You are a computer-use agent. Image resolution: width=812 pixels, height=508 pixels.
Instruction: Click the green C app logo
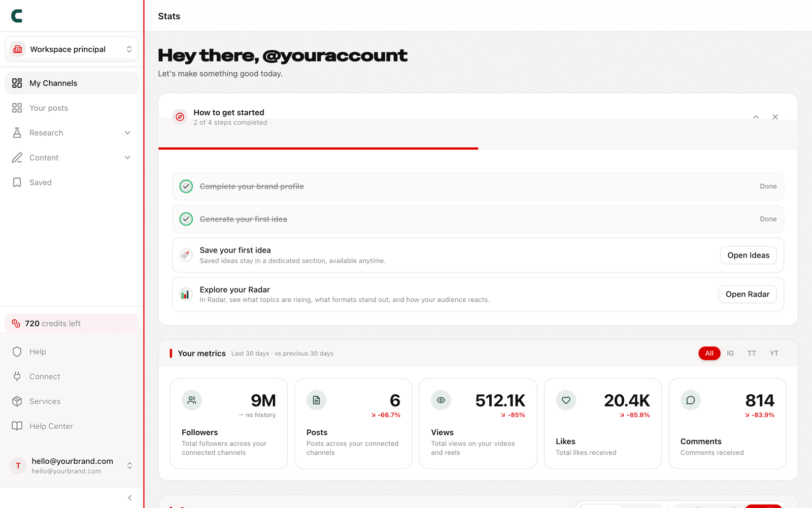click(x=17, y=16)
